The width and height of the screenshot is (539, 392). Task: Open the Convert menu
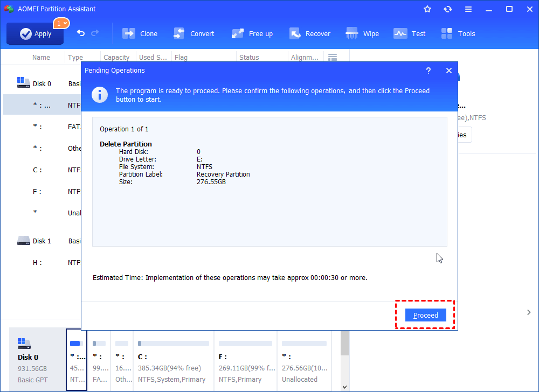pyautogui.click(x=194, y=33)
